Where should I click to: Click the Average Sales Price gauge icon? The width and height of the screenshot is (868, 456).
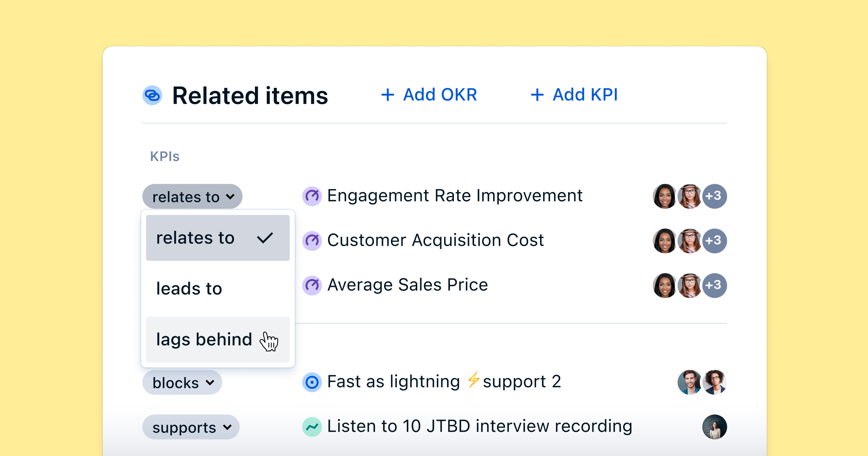tap(312, 285)
